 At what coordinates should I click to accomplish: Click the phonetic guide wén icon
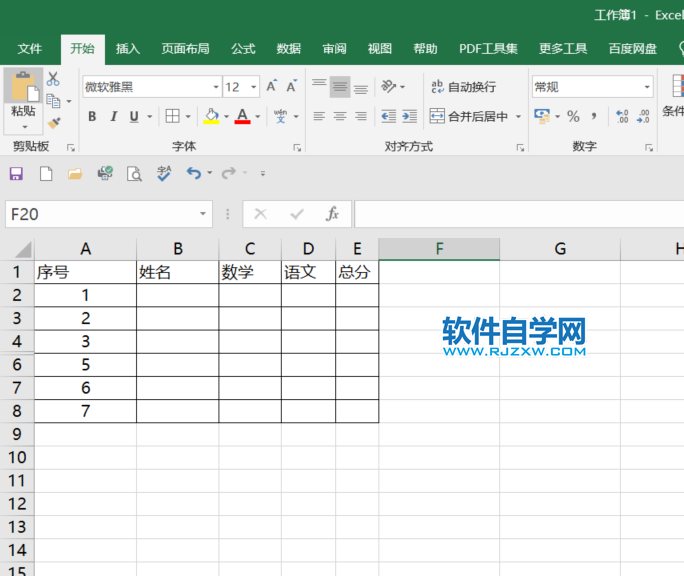coord(280,116)
